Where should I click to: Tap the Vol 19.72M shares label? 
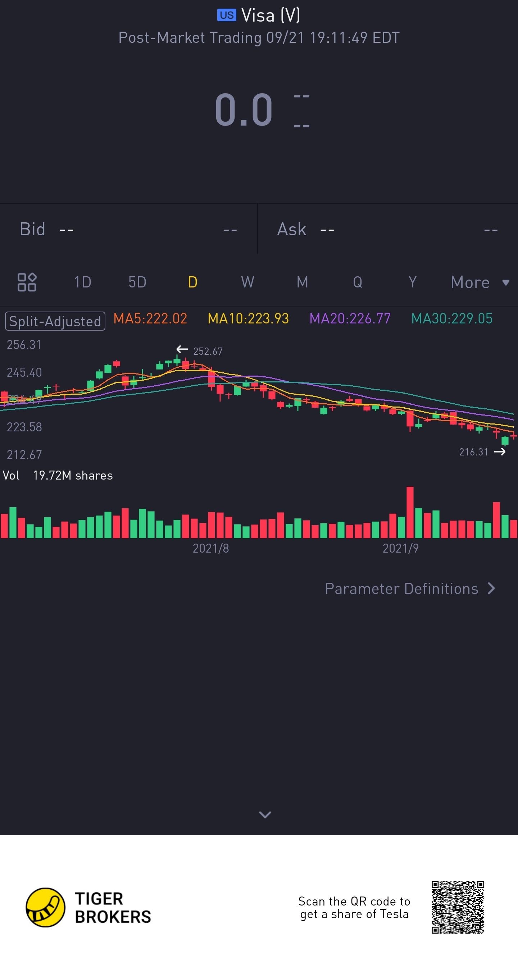click(58, 476)
